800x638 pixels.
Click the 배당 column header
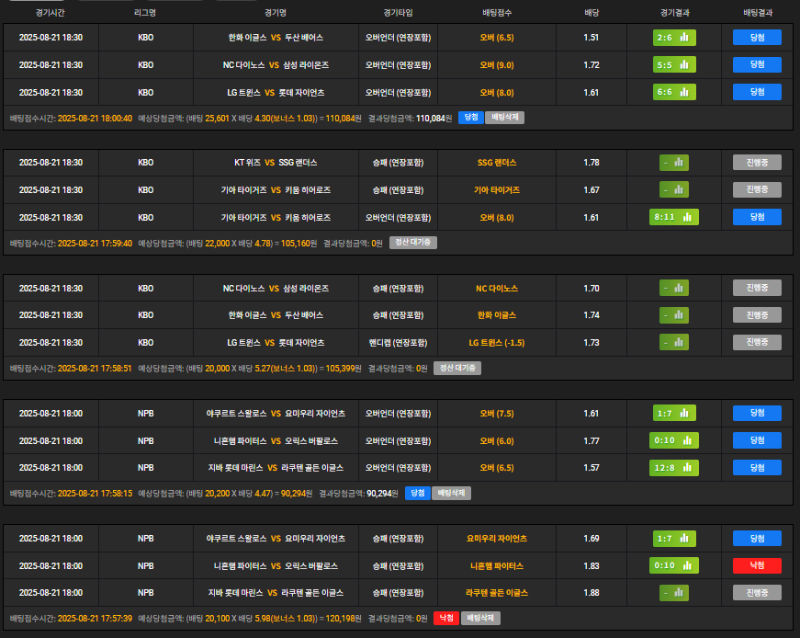coord(591,13)
